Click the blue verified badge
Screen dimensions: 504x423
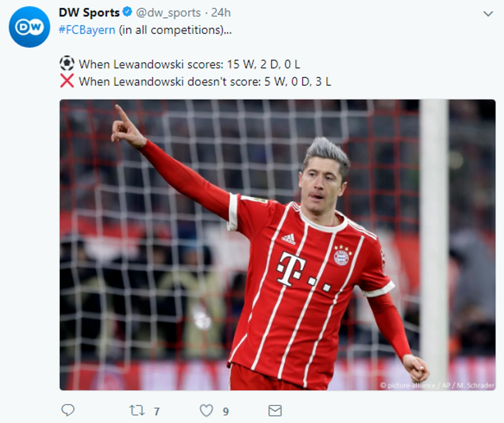(x=127, y=12)
